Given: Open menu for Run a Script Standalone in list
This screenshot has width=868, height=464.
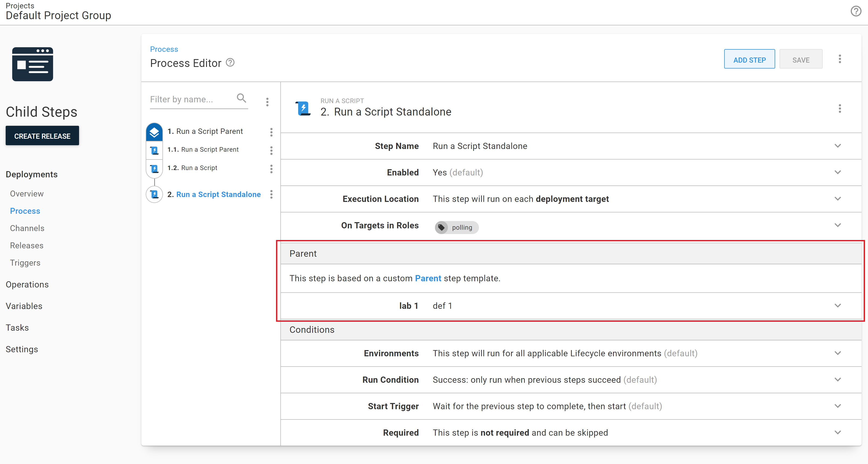Looking at the screenshot, I should pos(271,194).
